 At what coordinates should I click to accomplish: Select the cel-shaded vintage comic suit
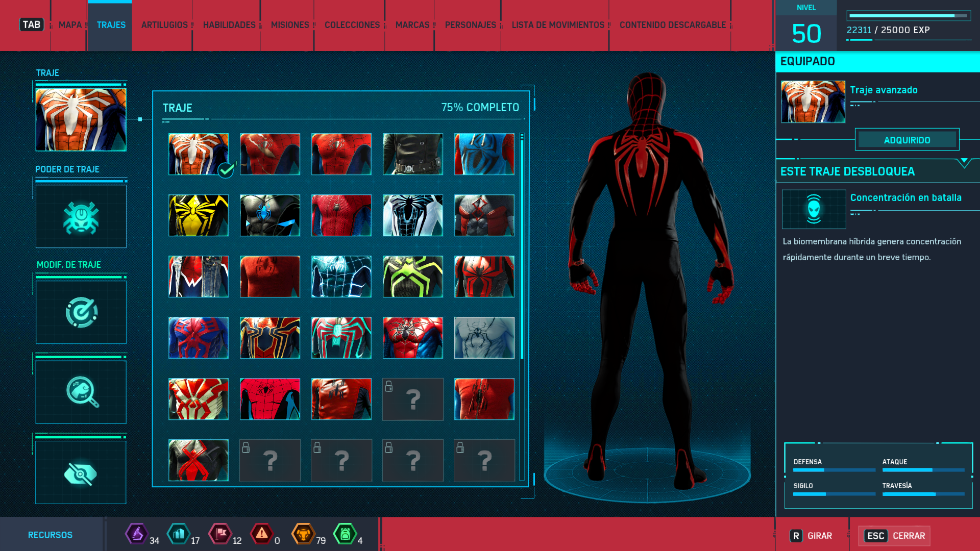pyautogui.click(x=270, y=399)
